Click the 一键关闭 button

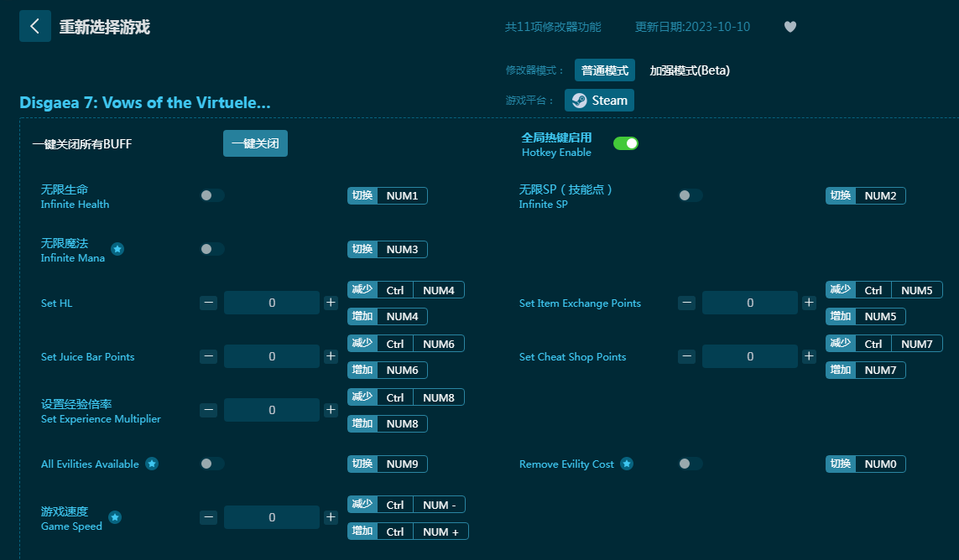click(255, 143)
